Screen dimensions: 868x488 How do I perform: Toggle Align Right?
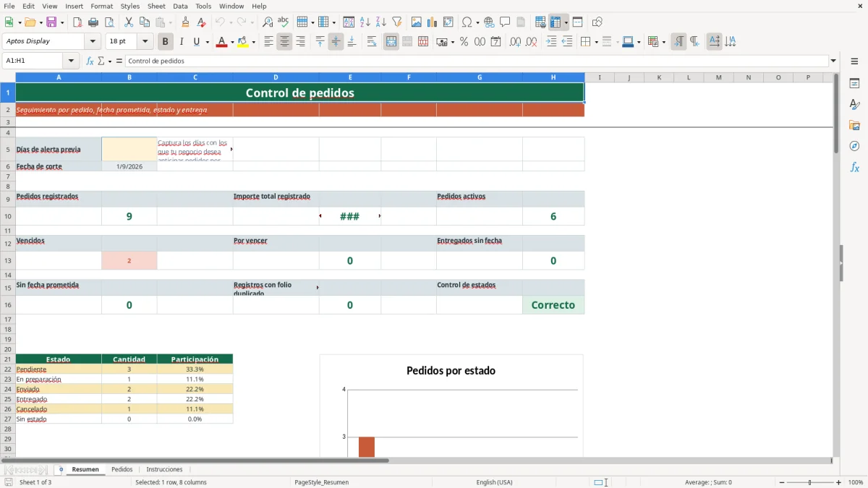(x=300, y=42)
